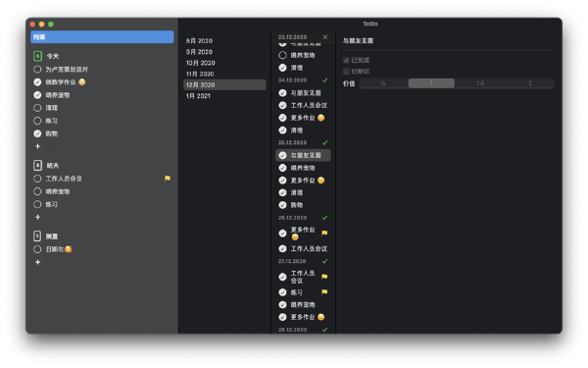
Task: Check 喂养宠物 circle under 23.12.2020
Action: click(283, 55)
